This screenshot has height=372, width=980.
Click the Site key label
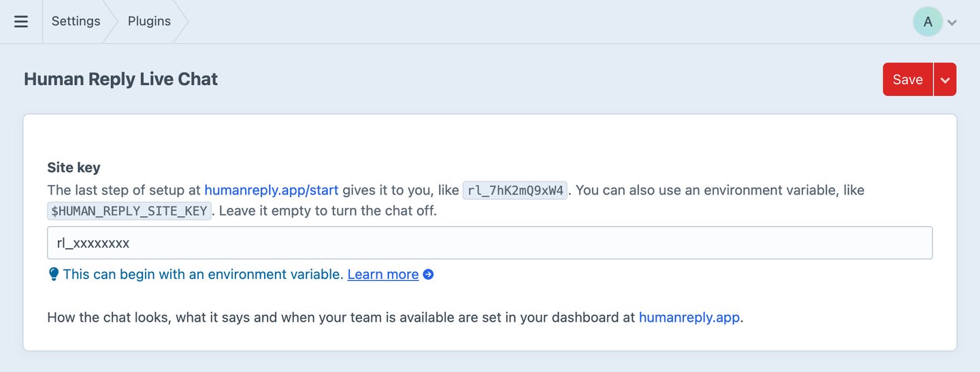pyautogui.click(x=73, y=167)
